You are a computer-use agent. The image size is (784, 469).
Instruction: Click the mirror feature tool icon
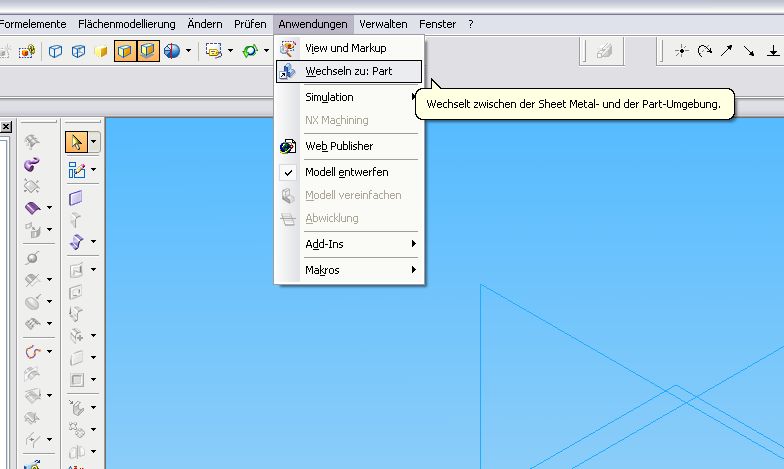coord(76,452)
